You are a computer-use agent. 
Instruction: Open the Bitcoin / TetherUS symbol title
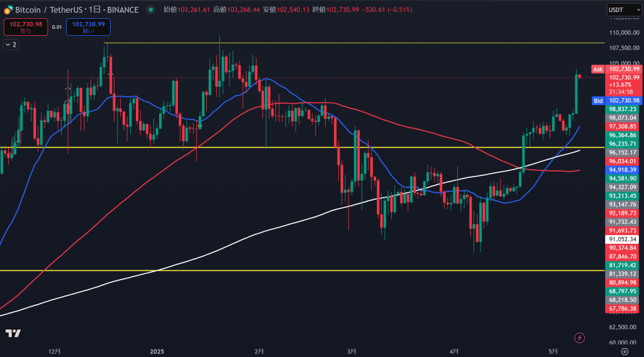point(77,9)
